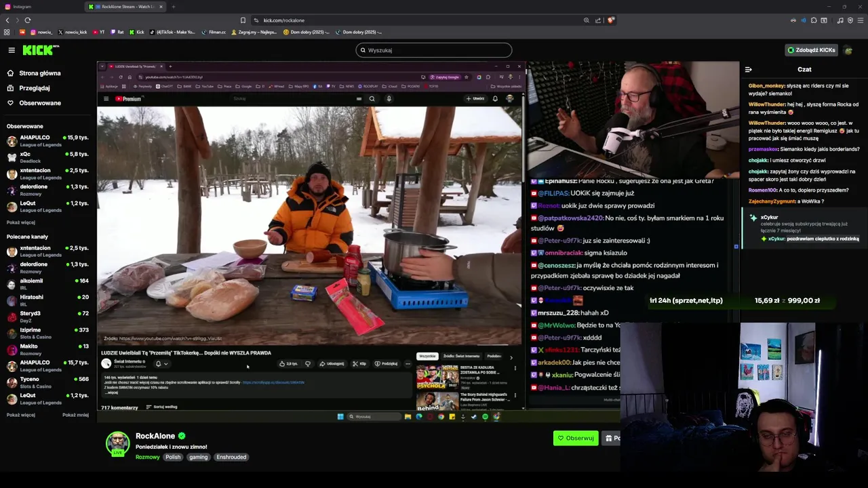Open the Rozmowy category link
The height and width of the screenshot is (488, 868).
tap(147, 457)
